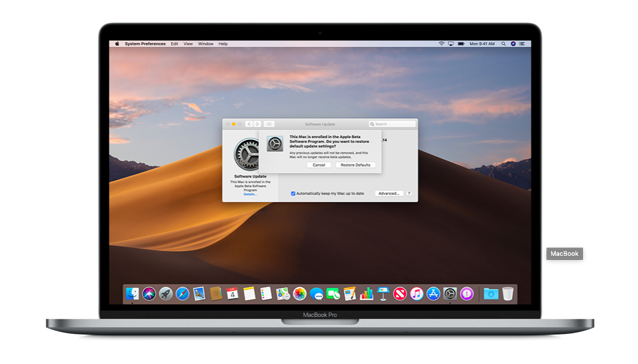Launch Siri from the Dock
Screen dimensions: 638x364
149,293
